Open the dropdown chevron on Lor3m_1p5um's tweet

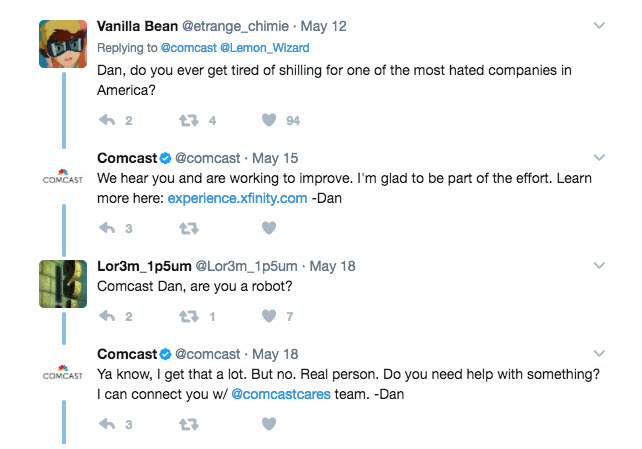tap(599, 266)
